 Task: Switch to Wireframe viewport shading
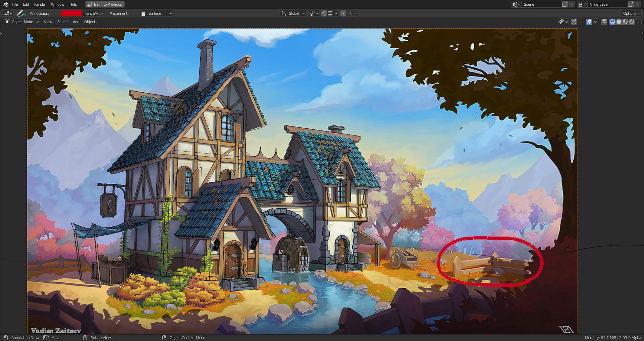click(612, 22)
